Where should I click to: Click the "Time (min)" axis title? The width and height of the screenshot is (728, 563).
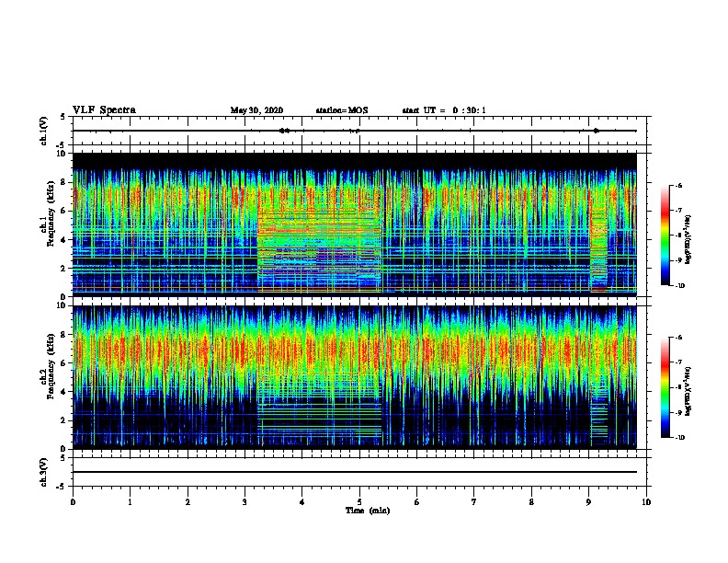pyautogui.click(x=368, y=511)
